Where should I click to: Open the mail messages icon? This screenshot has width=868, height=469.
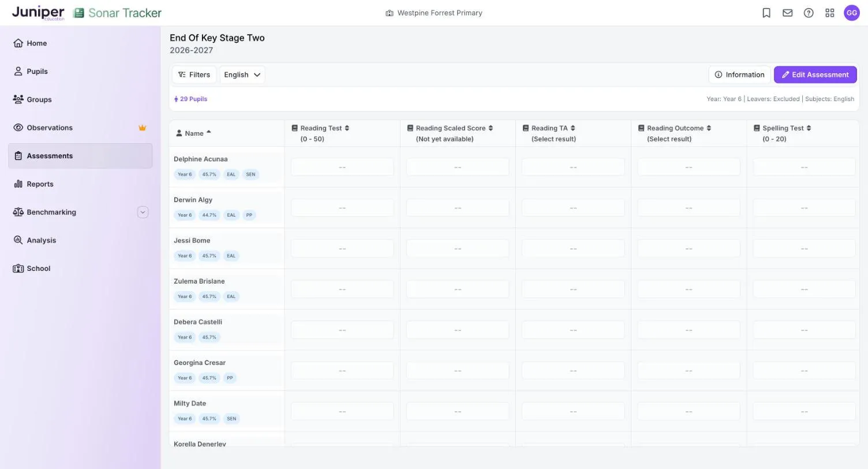(787, 13)
